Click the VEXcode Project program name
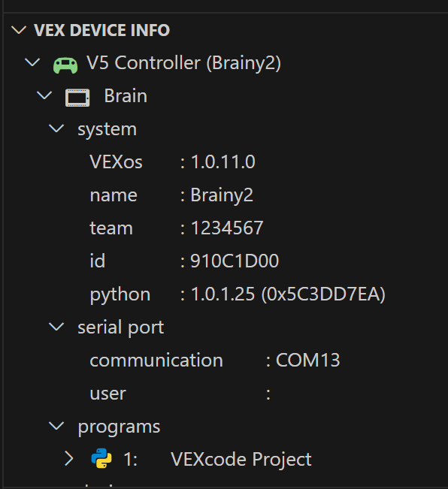This screenshot has height=489, width=448. pos(241,460)
